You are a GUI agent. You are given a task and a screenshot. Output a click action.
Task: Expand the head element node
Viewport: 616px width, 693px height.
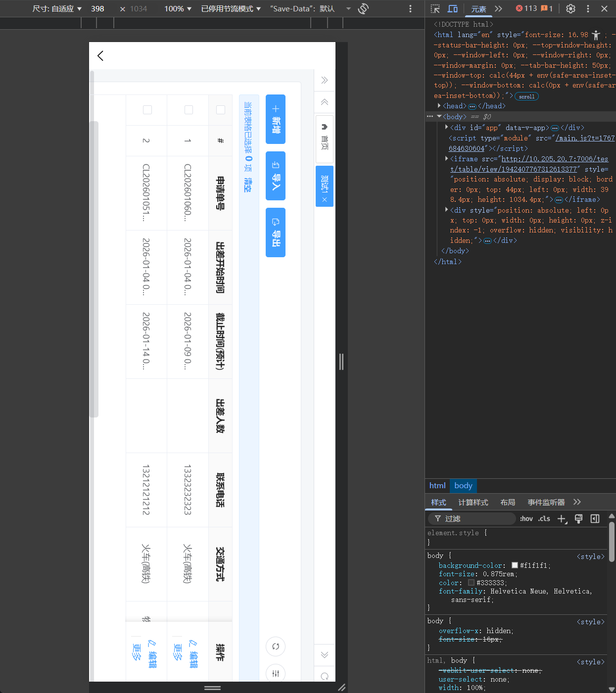[439, 106]
